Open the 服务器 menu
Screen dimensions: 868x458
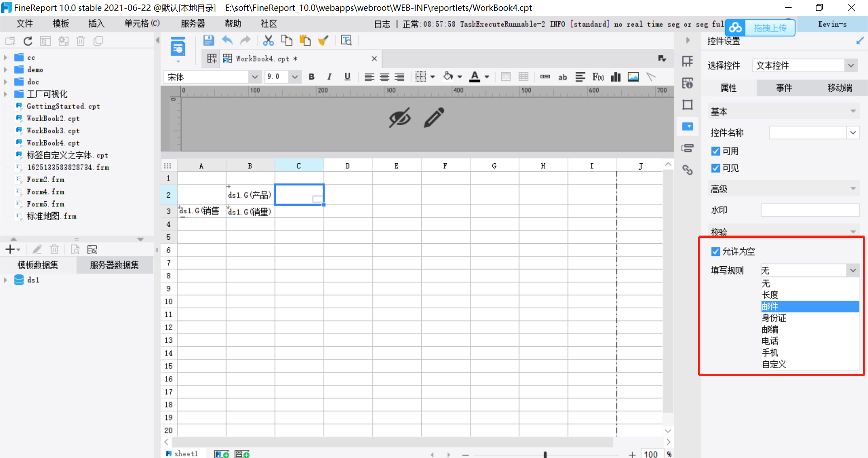coord(193,24)
